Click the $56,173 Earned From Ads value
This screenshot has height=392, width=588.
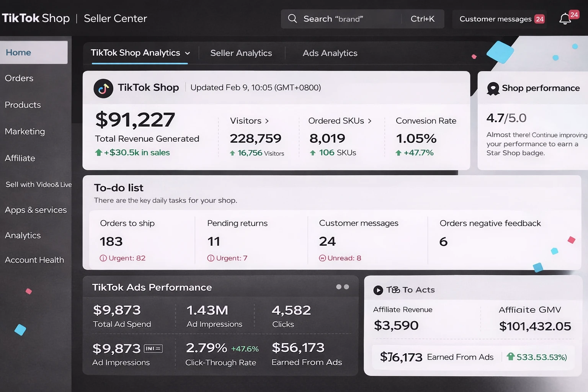pyautogui.click(x=298, y=348)
